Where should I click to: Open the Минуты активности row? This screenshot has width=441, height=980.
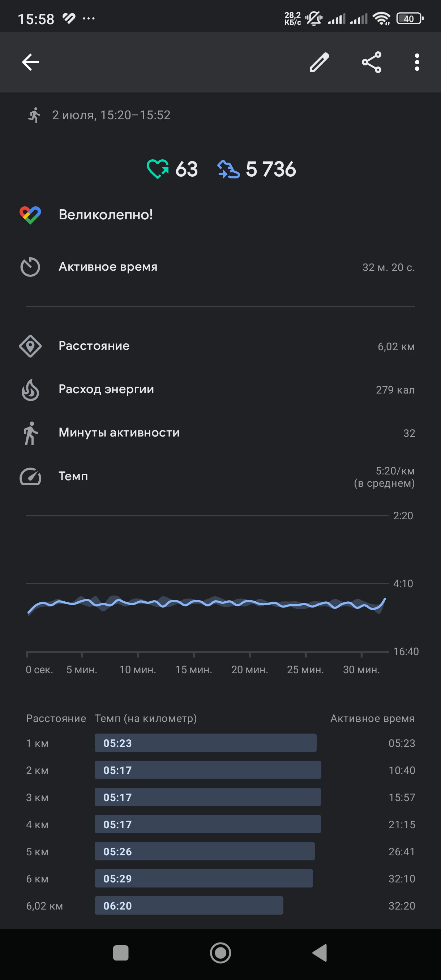coord(220,433)
